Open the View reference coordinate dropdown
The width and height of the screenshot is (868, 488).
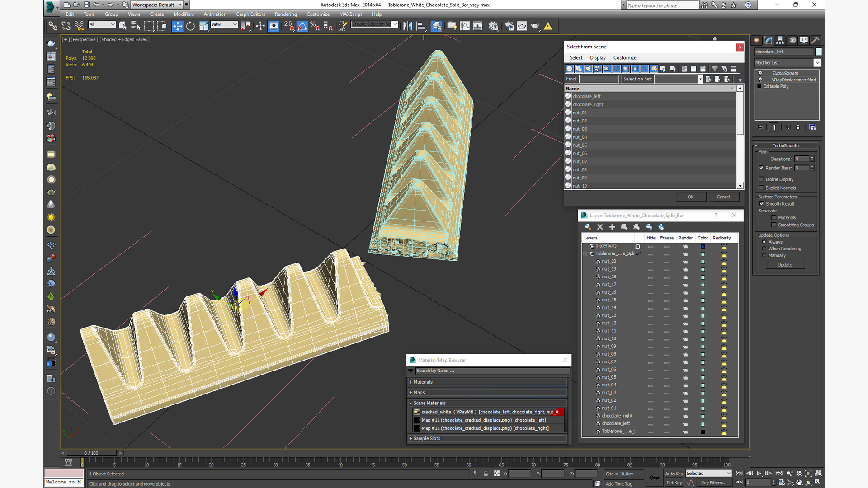tap(224, 24)
